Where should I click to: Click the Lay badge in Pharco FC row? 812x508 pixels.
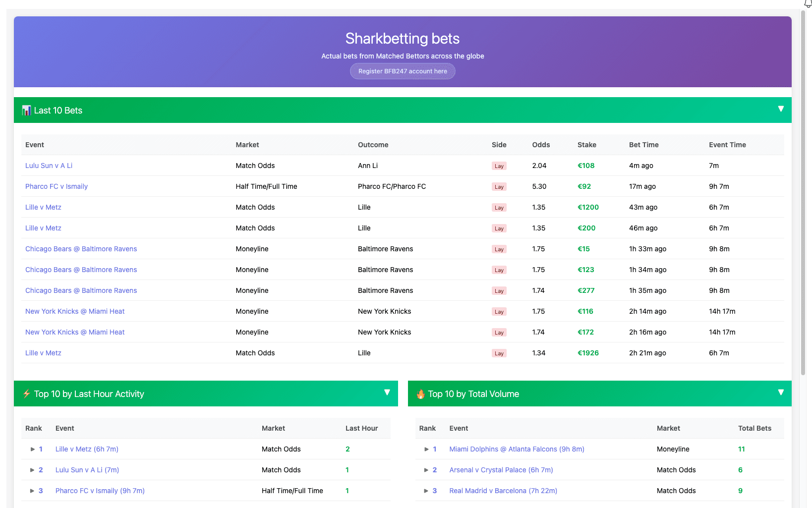coord(499,187)
